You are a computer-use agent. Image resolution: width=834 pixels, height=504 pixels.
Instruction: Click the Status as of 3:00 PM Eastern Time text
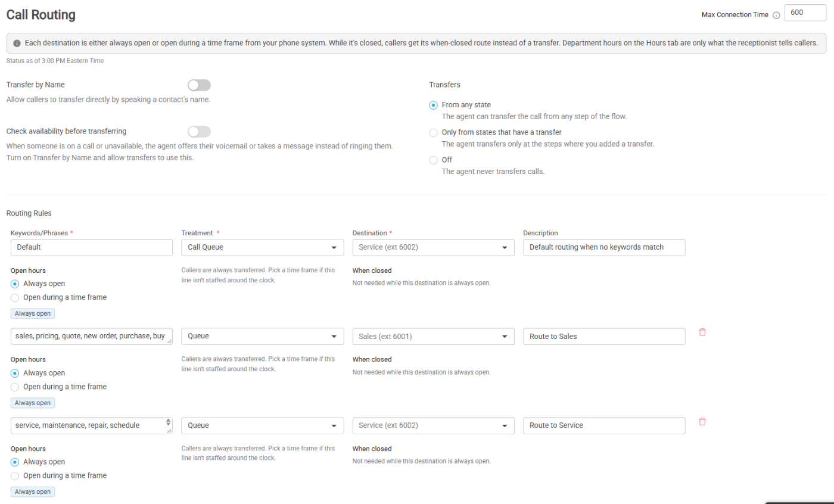(55, 60)
